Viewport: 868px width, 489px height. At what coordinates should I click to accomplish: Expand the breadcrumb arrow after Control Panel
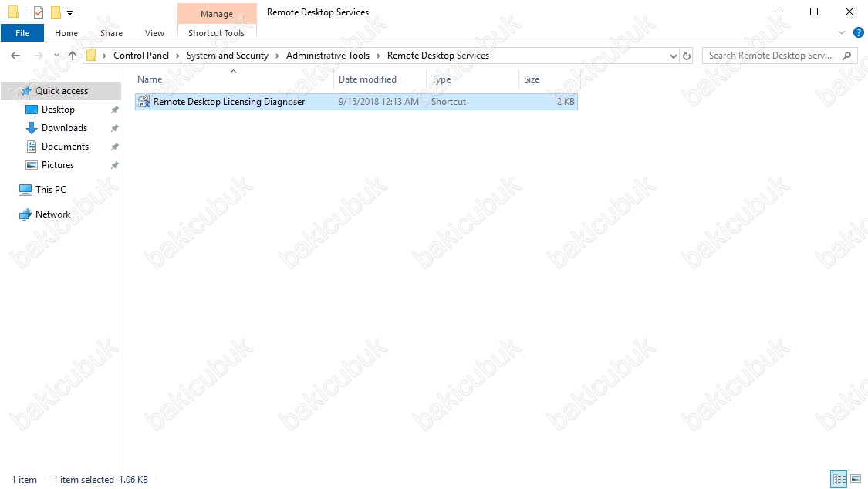coord(177,56)
